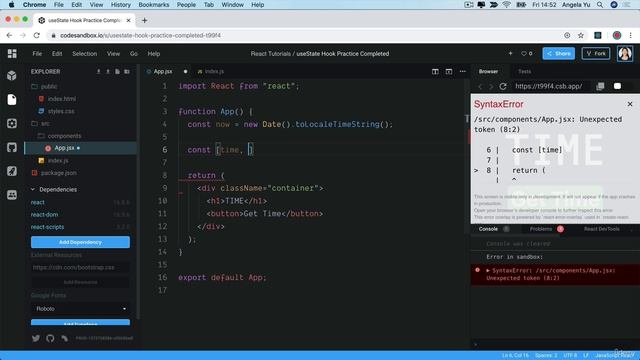Create new file via Explorer icon
Viewport: 640px width, 360px height.
tap(117, 71)
